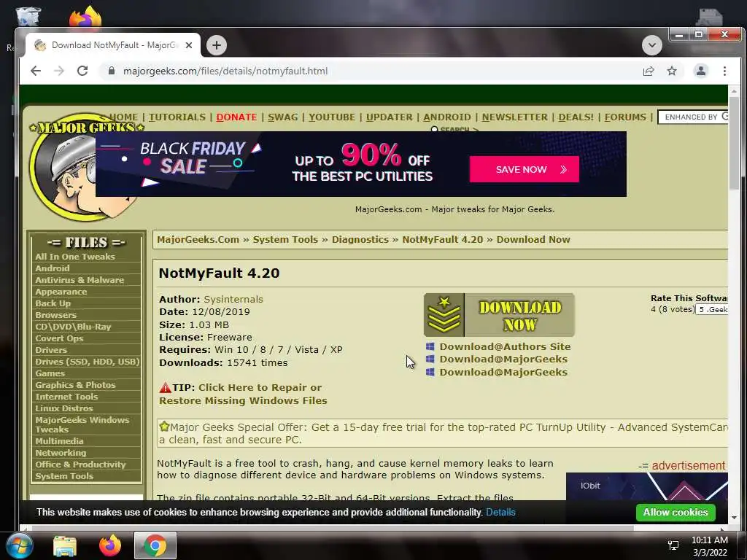Open Drives (SSD, HDD, USB) category

tap(88, 362)
